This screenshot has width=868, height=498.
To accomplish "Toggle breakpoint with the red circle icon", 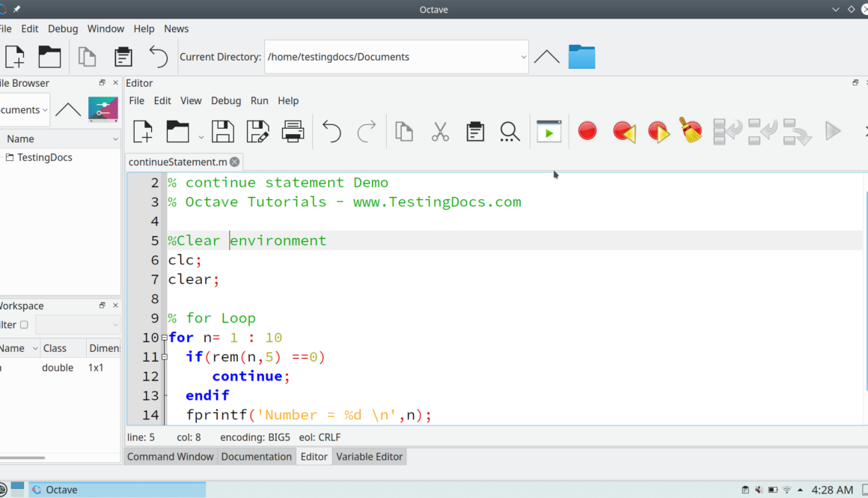I will point(587,131).
